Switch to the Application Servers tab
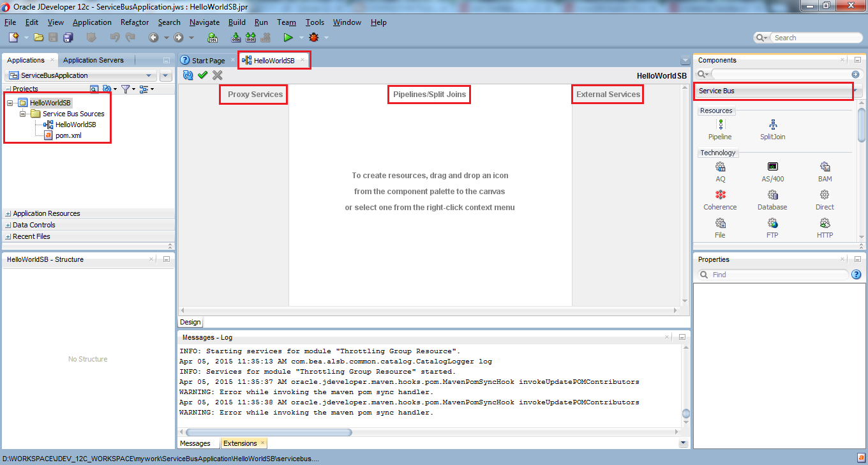 click(x=93, y=60)
